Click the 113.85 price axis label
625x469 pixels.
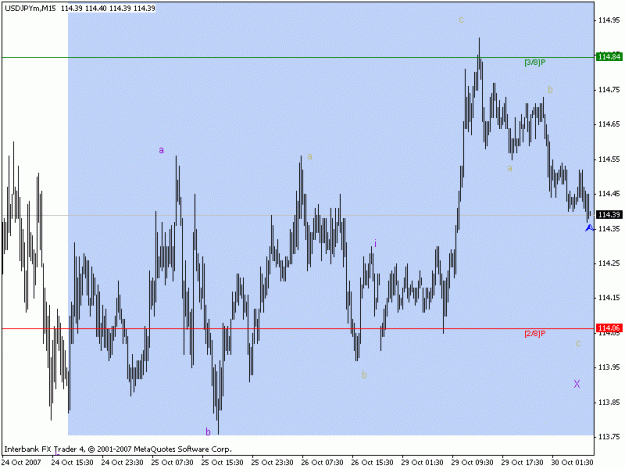tap(609, 402)
